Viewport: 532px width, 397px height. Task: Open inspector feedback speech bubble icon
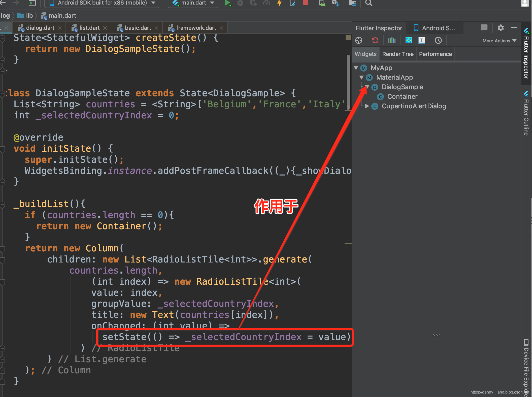[484, 28]
